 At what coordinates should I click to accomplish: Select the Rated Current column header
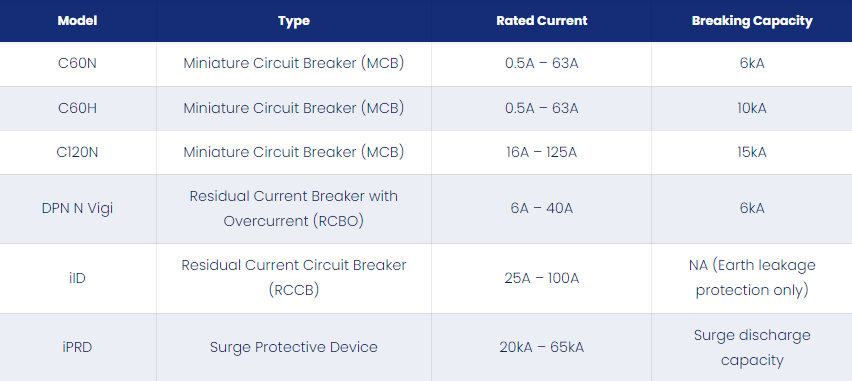click(x=542, y=21)
